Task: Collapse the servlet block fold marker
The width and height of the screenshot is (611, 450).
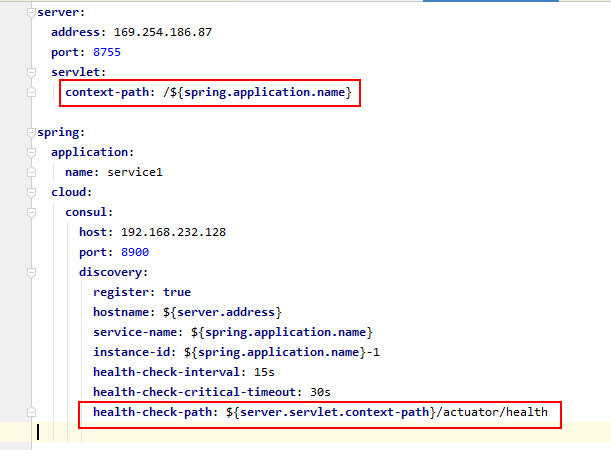Action: click(x=32, y=72)
